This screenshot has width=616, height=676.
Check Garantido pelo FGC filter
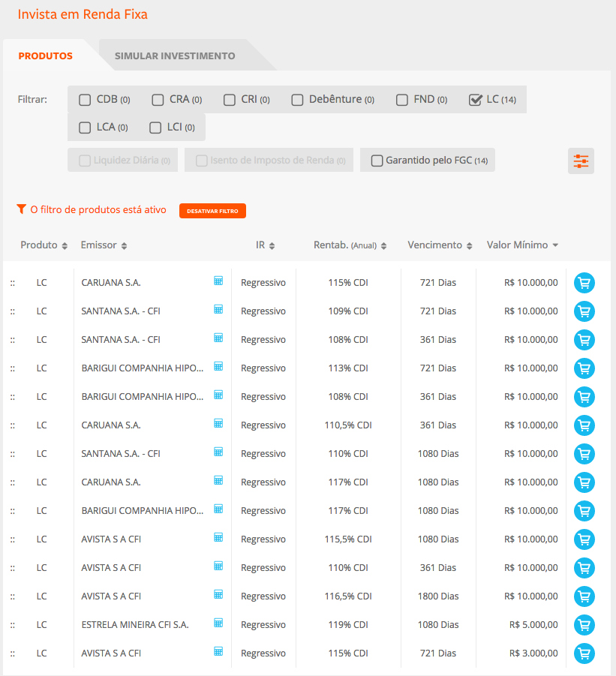tap(377, 161)
